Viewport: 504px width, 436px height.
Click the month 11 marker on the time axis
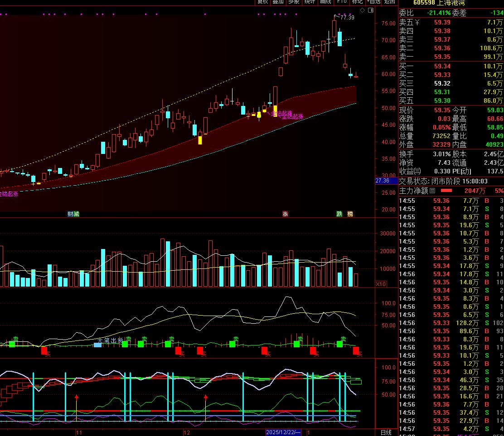click(x=79, y=432)
